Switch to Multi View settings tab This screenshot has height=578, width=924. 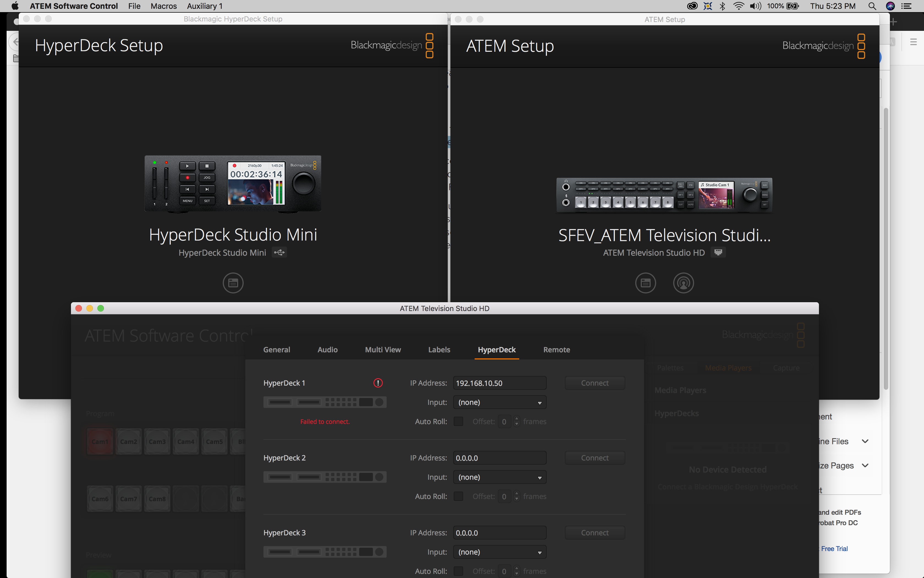coord(383,349)
